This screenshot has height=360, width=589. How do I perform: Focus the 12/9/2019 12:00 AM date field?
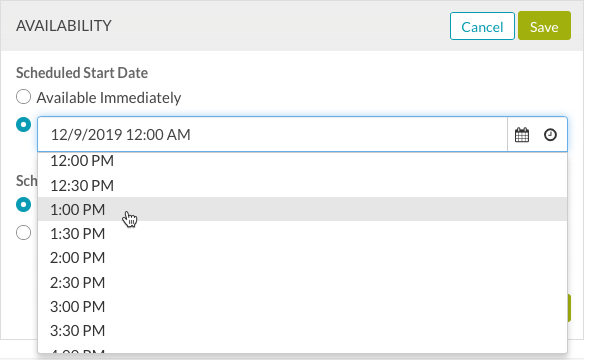click(273, 135)
